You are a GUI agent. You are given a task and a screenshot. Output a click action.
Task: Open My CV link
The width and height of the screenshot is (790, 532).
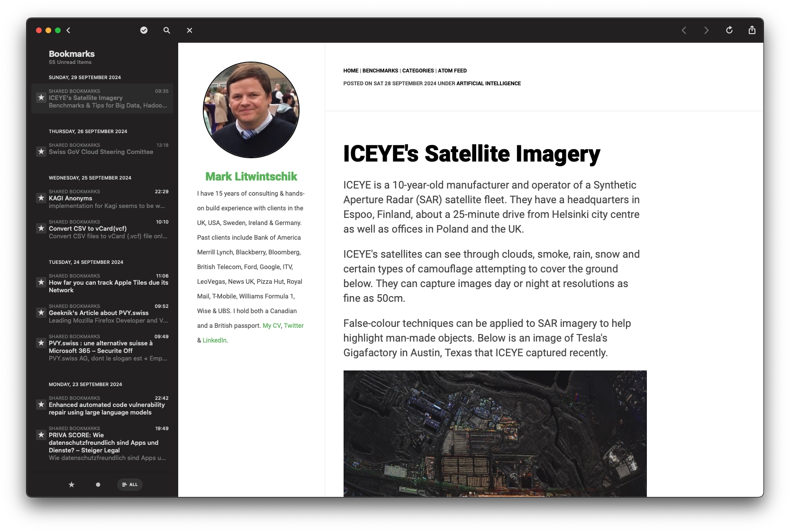pos(272,325)
